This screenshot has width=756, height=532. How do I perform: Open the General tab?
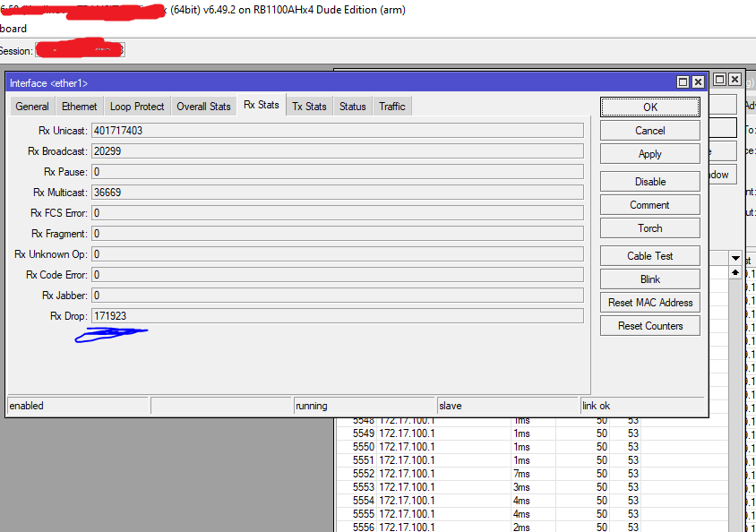coord(32,107)
